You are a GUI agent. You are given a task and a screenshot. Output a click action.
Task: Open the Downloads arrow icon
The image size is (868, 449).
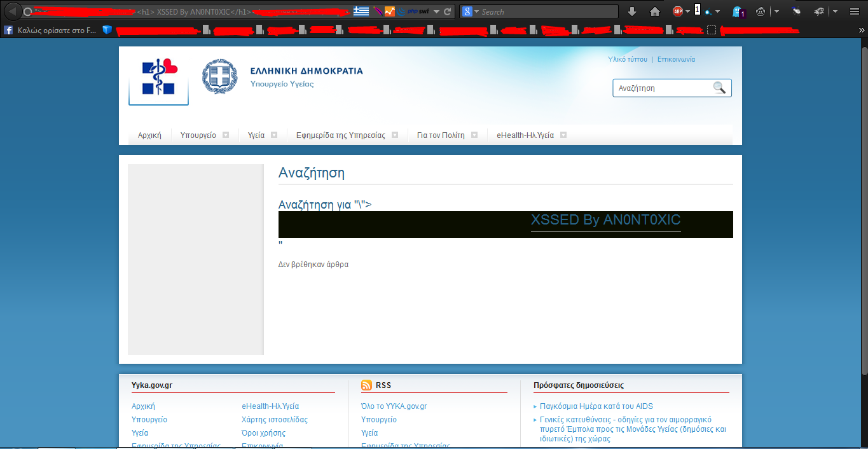pyautogui.click(x=631, y=11)
